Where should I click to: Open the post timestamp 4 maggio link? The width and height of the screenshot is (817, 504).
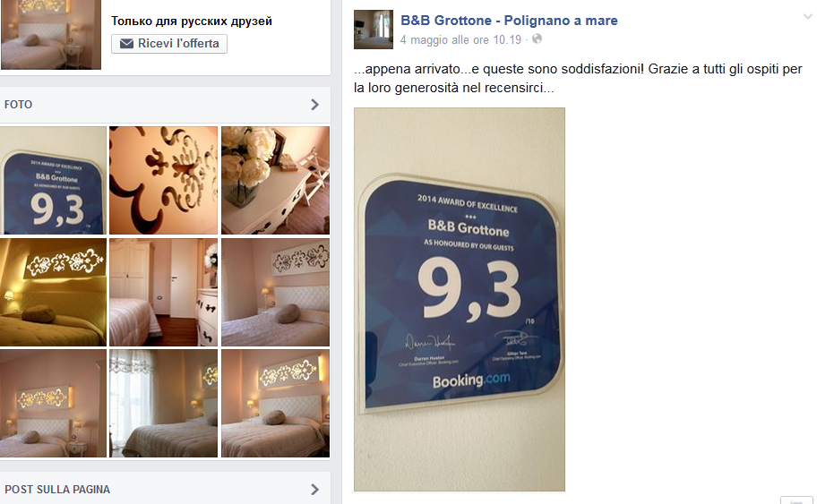[x=460, y=39]
